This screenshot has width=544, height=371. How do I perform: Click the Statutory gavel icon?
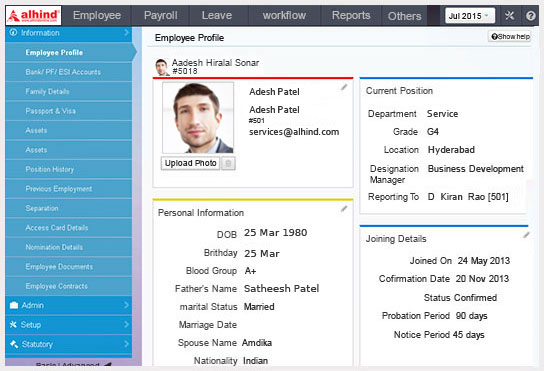point(14,344)
